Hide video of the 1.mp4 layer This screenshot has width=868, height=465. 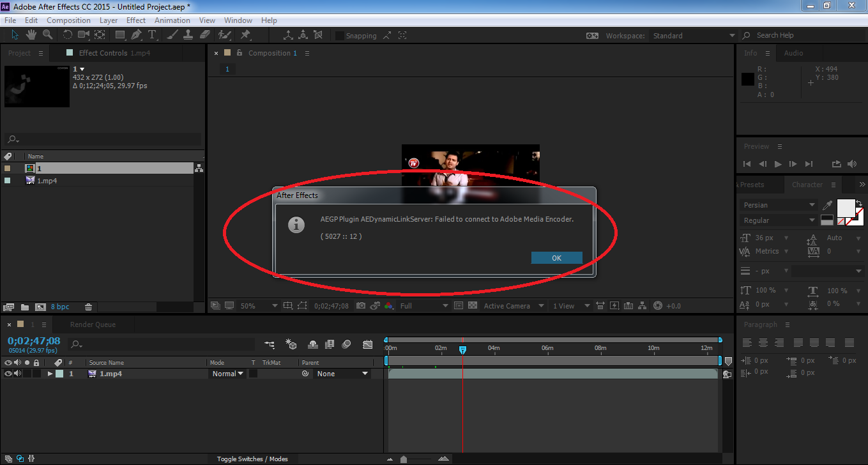8,374
